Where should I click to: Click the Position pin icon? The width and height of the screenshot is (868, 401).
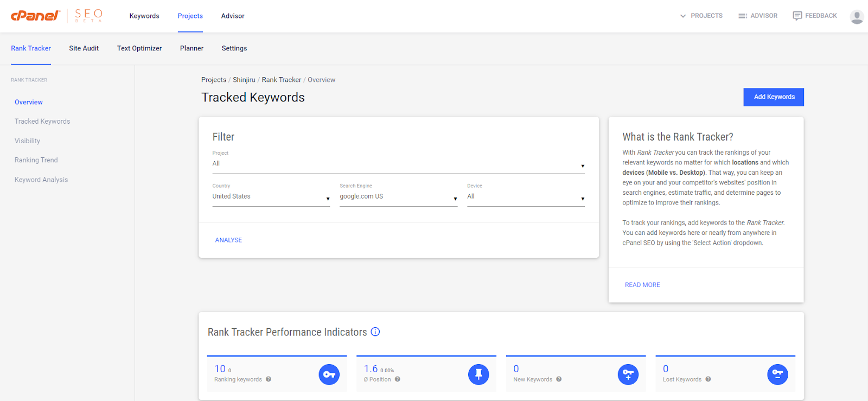[478, 374]
